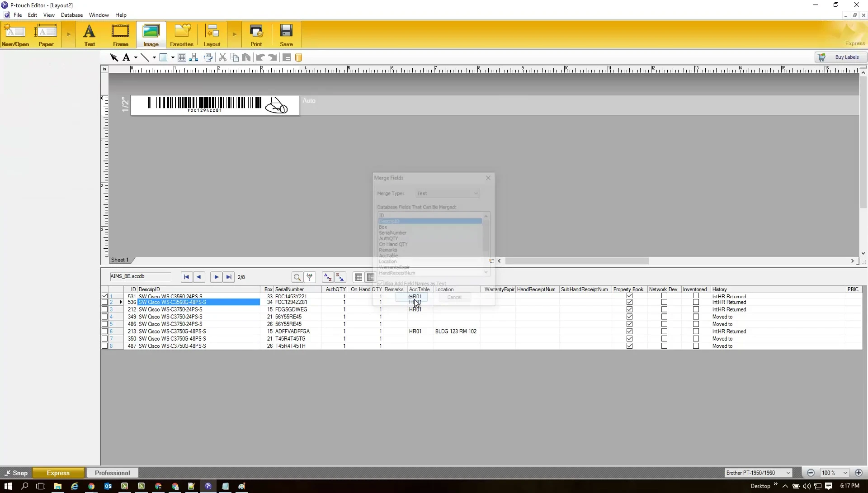Image resolution: width=868 pixels, height=493 pixels.
Task: Undo the last action
Action: (260, 57)
